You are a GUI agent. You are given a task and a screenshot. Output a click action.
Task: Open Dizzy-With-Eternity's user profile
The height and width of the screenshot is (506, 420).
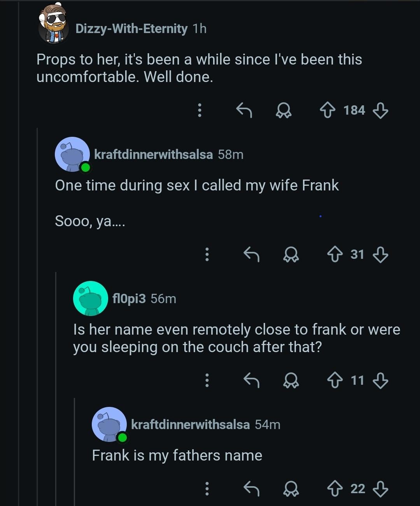pos(131,28)
